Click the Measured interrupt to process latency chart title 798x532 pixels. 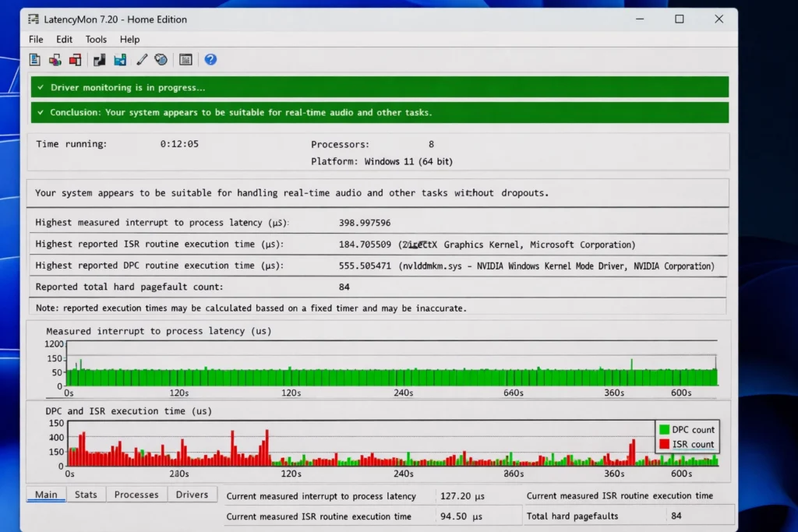pyautogui.click(x=159, y=331)
